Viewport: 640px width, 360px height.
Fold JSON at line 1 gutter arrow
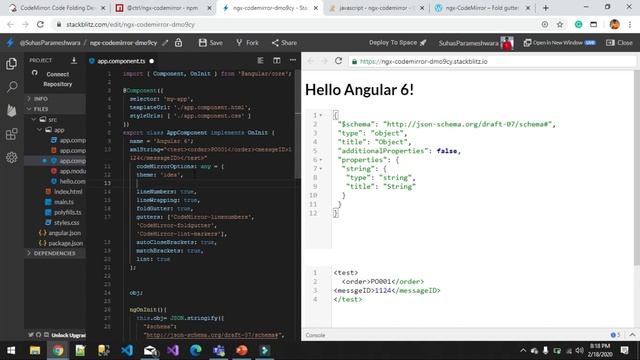(x=321, y=115)
